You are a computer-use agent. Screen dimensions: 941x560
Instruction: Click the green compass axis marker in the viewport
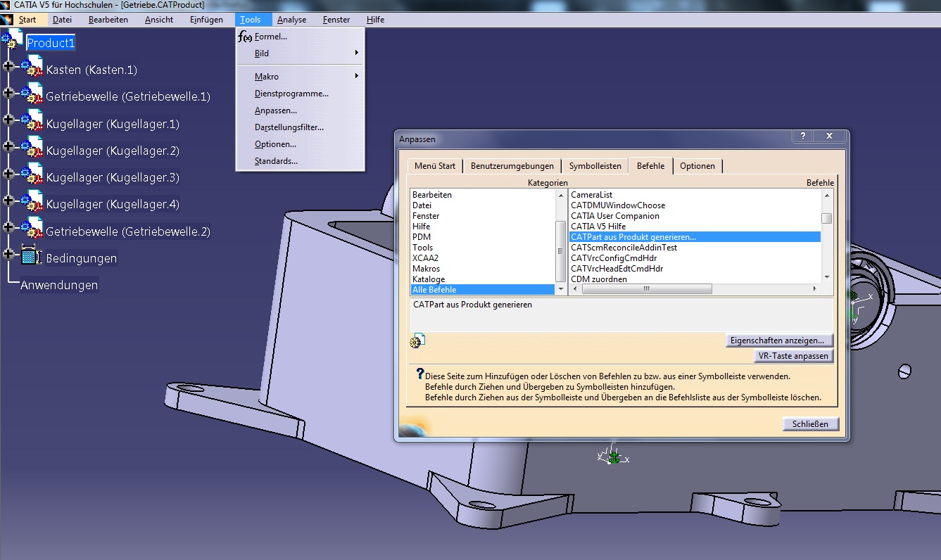[x=614, y=458]
